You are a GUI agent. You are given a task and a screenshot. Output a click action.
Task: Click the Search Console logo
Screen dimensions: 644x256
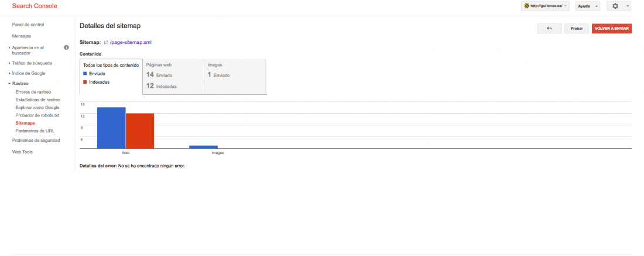[x=35, y=6]
